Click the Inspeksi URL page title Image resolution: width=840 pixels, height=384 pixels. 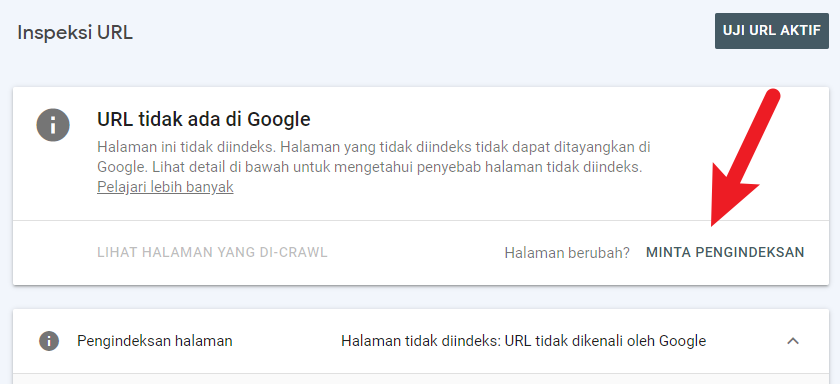tap(75, 33)
